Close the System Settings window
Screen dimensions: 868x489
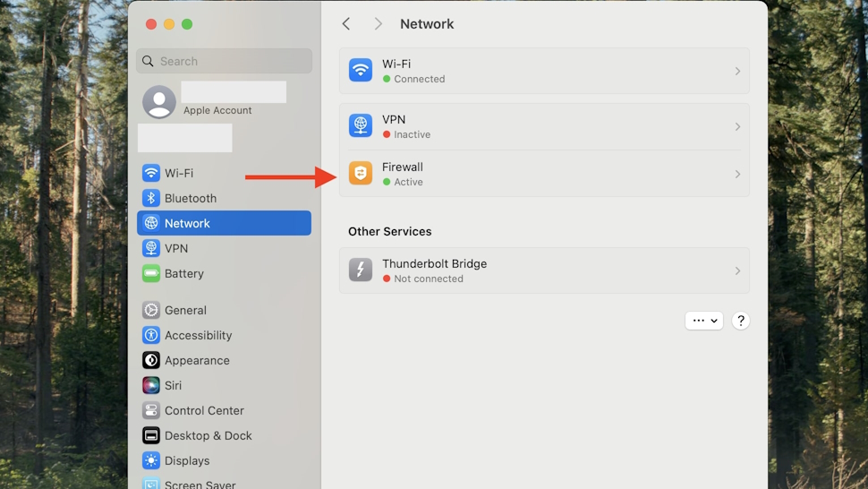pyautogui.click(x=151, y=24)
